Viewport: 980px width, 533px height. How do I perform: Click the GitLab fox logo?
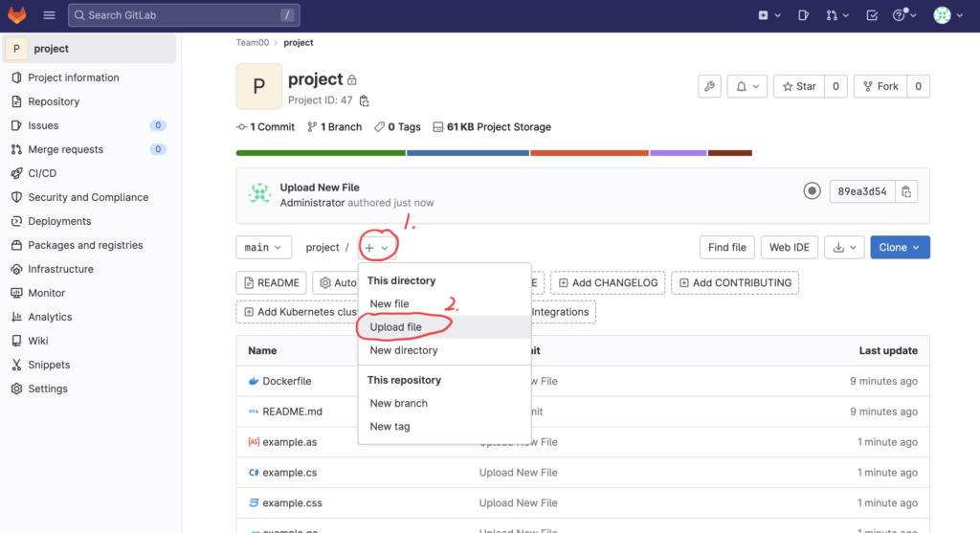point(17,15)
